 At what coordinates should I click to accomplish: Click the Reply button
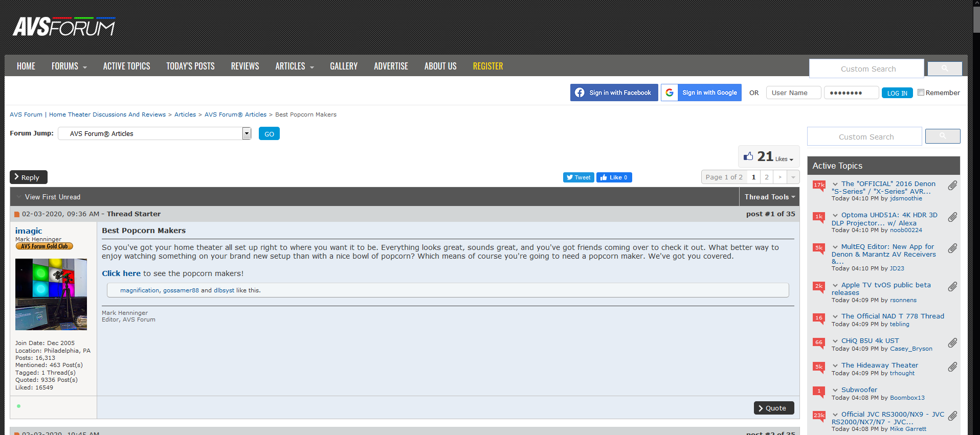(29, 177)
